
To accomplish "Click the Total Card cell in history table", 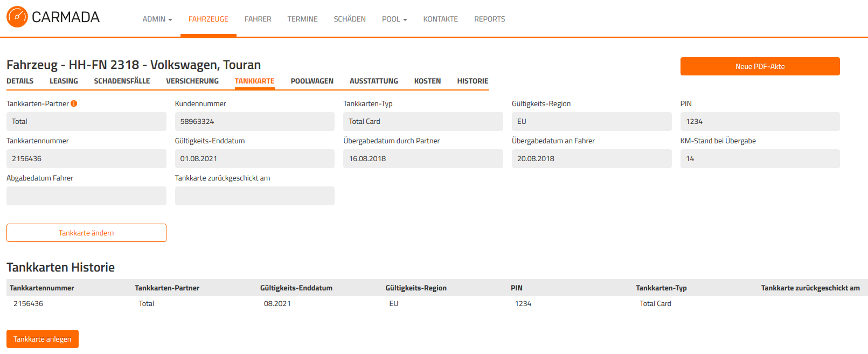I will [656, 303].
